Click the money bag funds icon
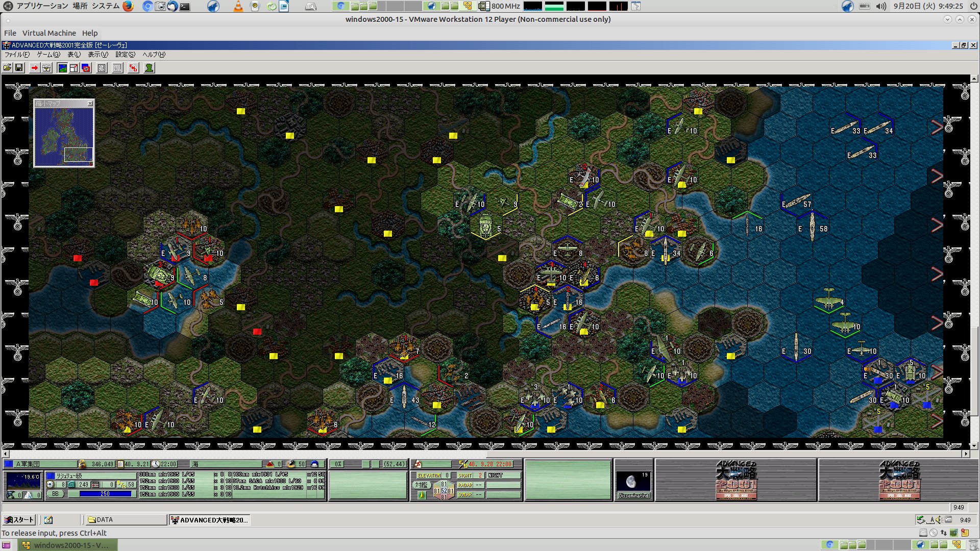 (82, 464)
